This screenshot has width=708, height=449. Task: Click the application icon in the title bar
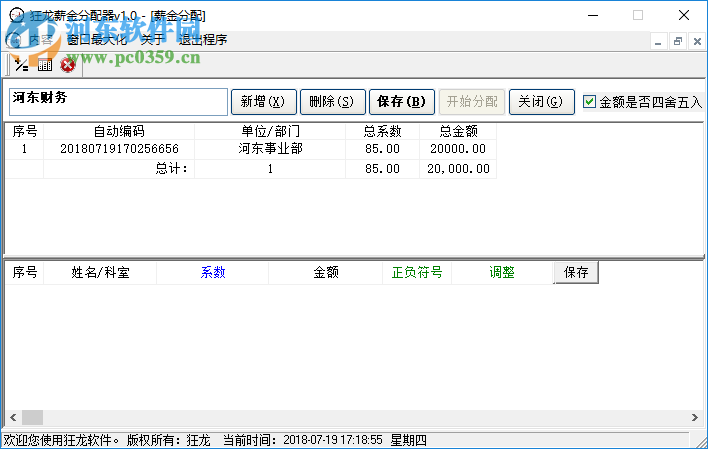[x=16, y=15]
